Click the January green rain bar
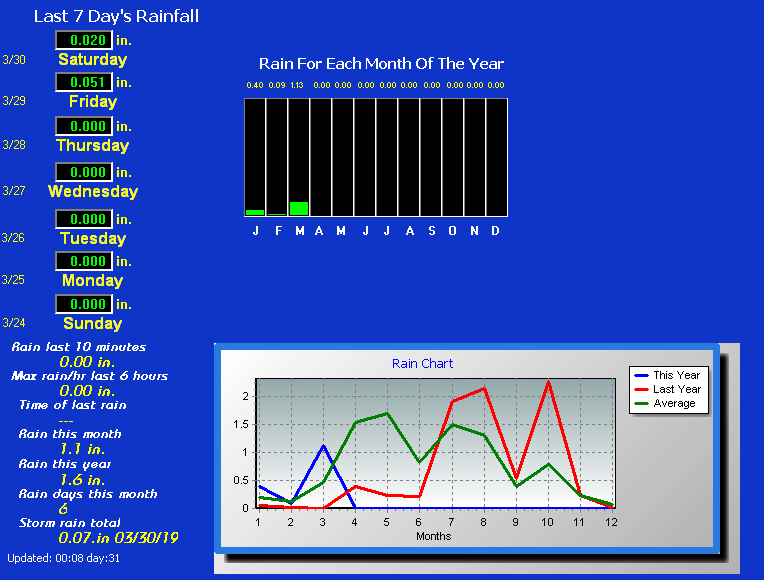Screen dimensions: 764x580 255,213
